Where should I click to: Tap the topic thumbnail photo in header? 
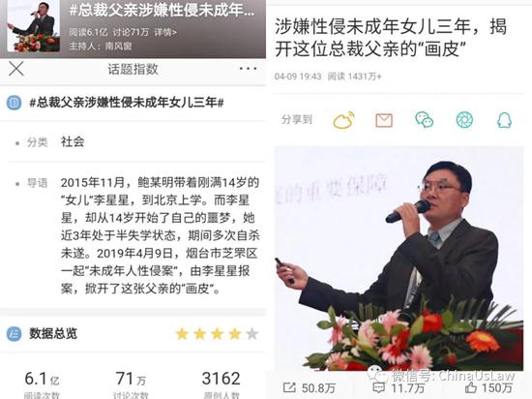pyautogui.click(x=34, y=26)
